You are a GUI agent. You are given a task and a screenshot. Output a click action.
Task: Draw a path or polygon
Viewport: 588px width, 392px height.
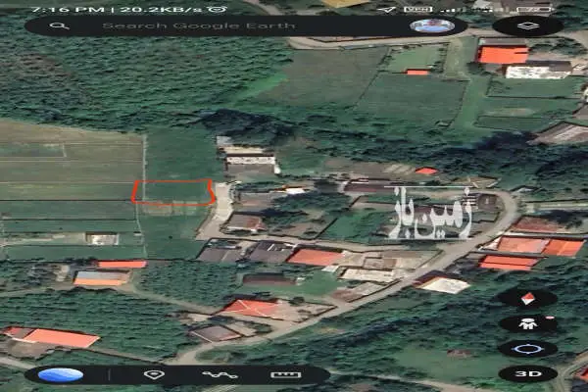point(220,374)
